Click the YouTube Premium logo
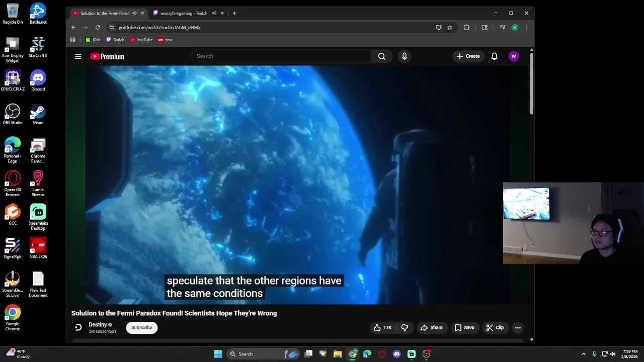644x362 pixels. tap(107, 56)
